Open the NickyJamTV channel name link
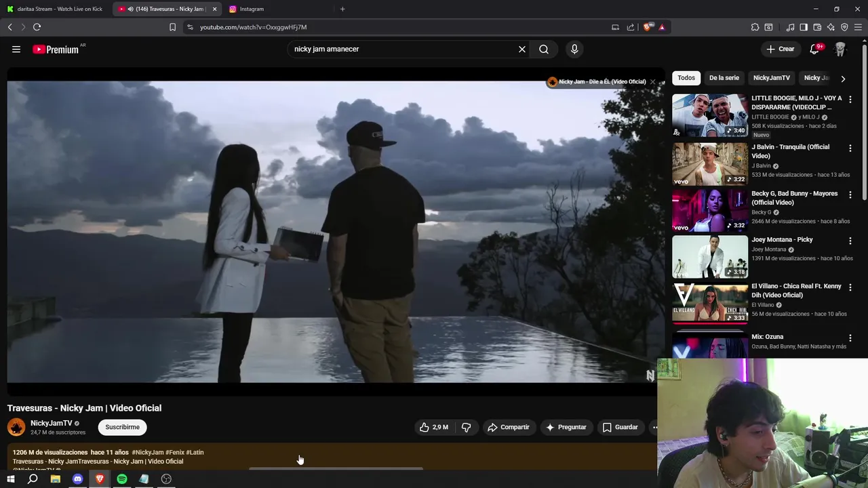The image size is (868, 488). point(51,423)
